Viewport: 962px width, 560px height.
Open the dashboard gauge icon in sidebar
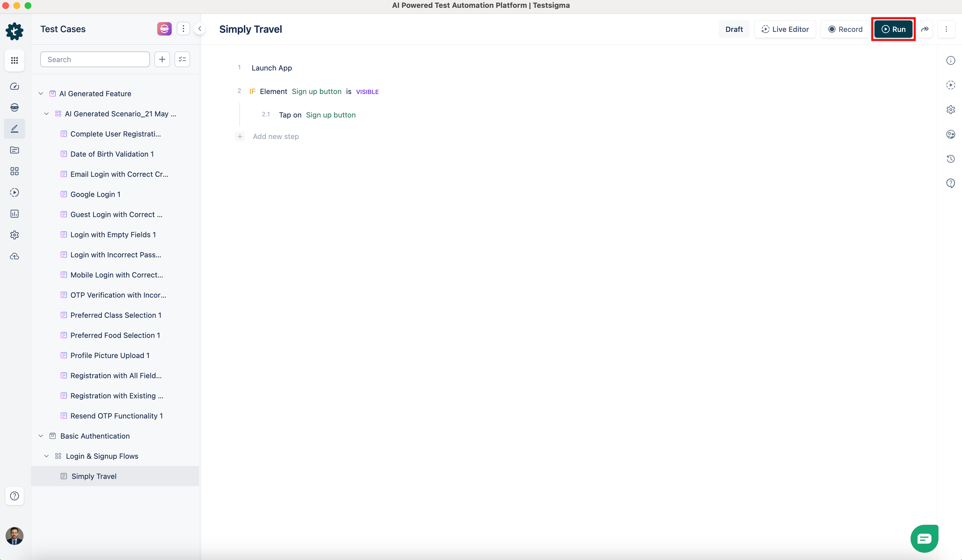15,86
